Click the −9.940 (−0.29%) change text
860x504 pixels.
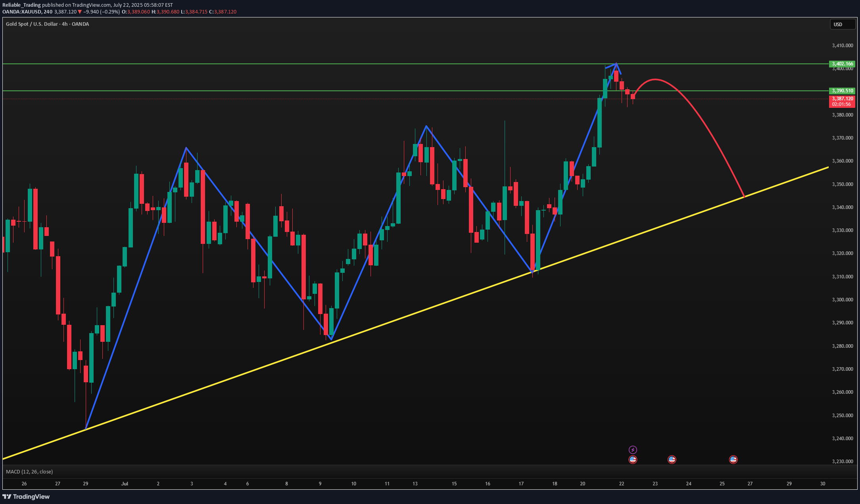tap(101, 12)
